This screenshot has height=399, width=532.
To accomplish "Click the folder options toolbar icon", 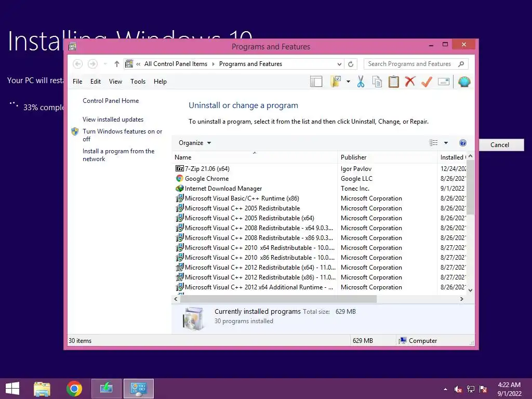I will pos(336,82).
